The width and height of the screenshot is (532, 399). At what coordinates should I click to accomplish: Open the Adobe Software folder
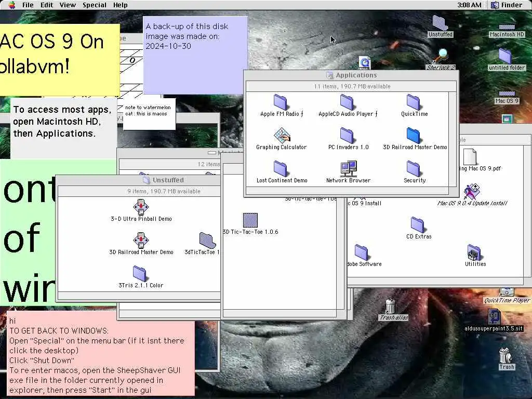point(362,252)
